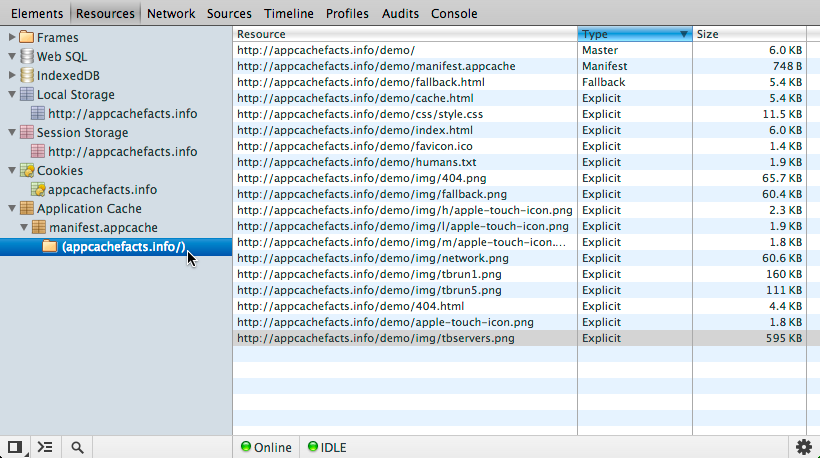Click the dock-to-window icon in bottom bar
Screen dimensions: 820x458
pos(15,447)
